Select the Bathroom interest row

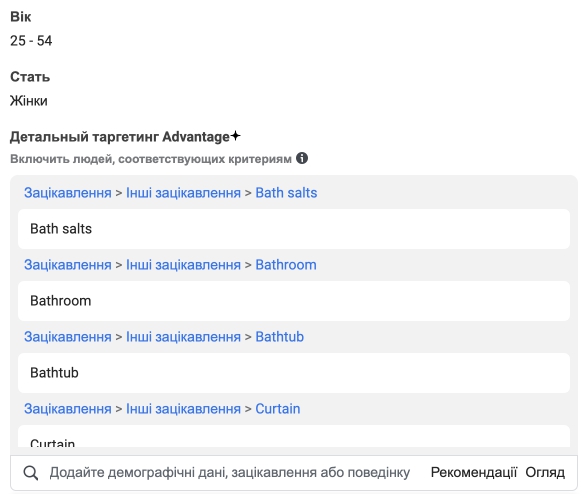(294, 301)
